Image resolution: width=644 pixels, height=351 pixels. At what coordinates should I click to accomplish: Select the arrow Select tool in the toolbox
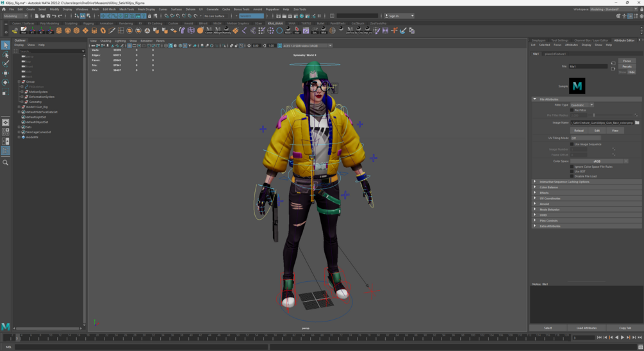[5, 45]
